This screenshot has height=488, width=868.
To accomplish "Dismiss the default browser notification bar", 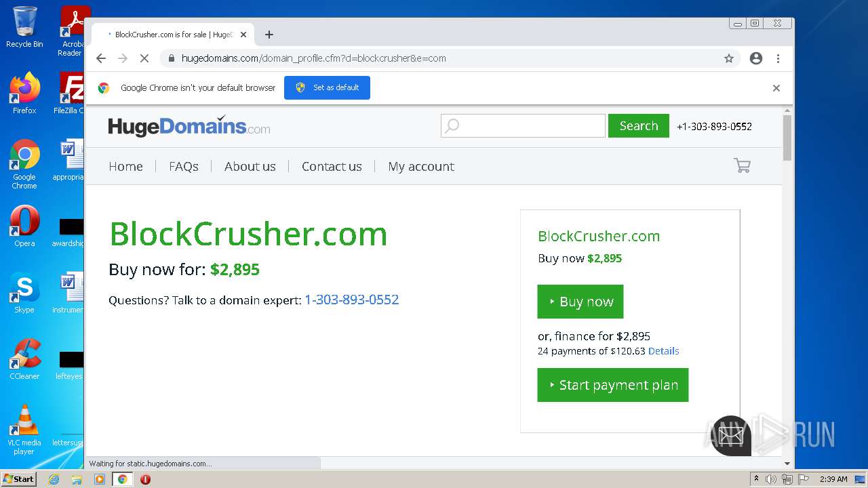I will [776, 88].
